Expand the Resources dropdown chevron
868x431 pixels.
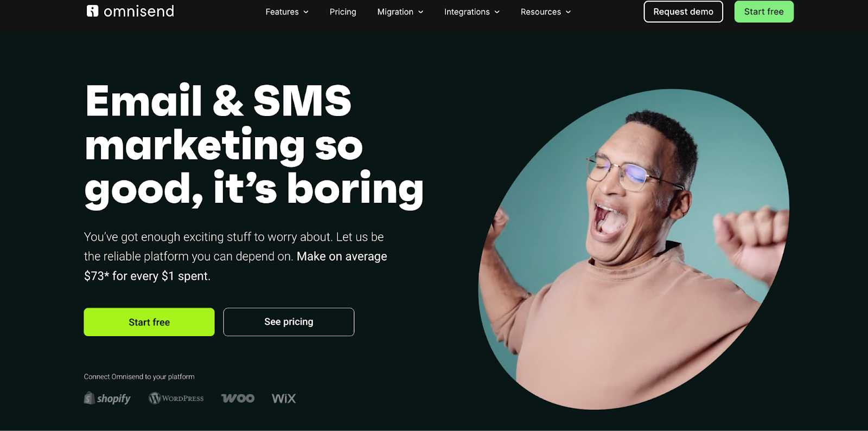tap(568, 12)
